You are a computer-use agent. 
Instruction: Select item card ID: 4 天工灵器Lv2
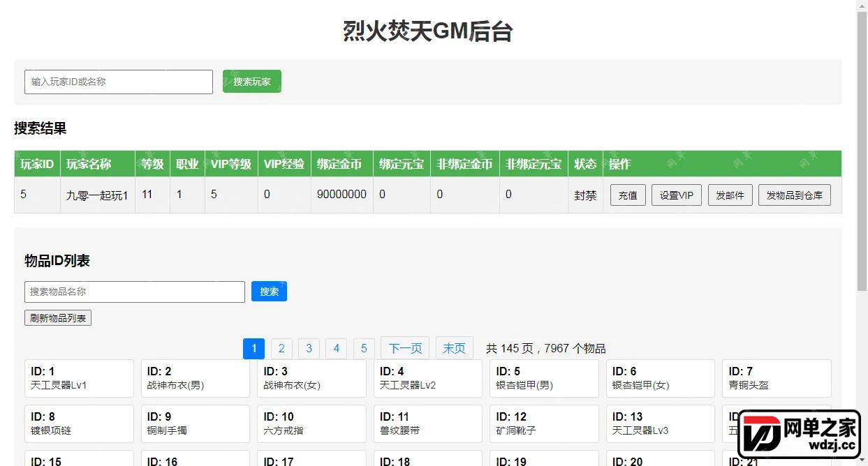[x=428, y=378]
